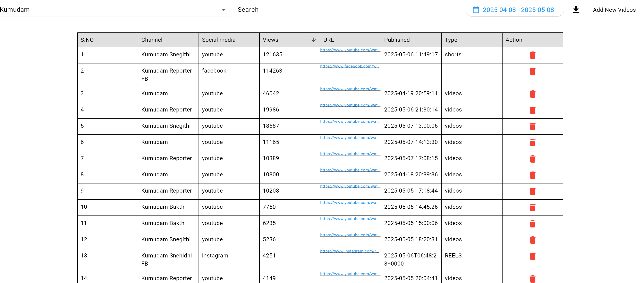Click the download icon
Screen dimensions: 644x283
click(576, 10)
